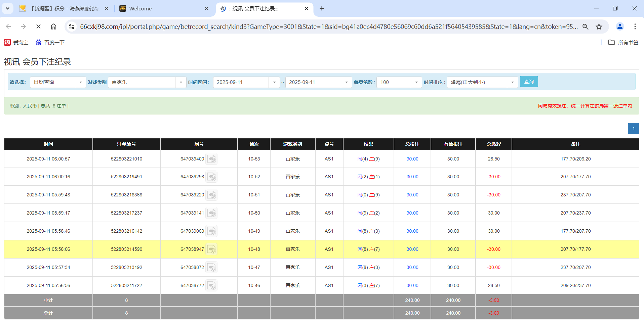Screen dimensions: 644x325
Task: Play video replay for game 647039400
Action: [x=212, y=159]
